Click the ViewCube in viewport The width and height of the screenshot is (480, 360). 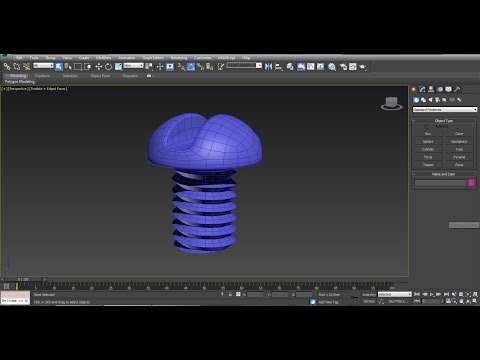pos(392,103)
